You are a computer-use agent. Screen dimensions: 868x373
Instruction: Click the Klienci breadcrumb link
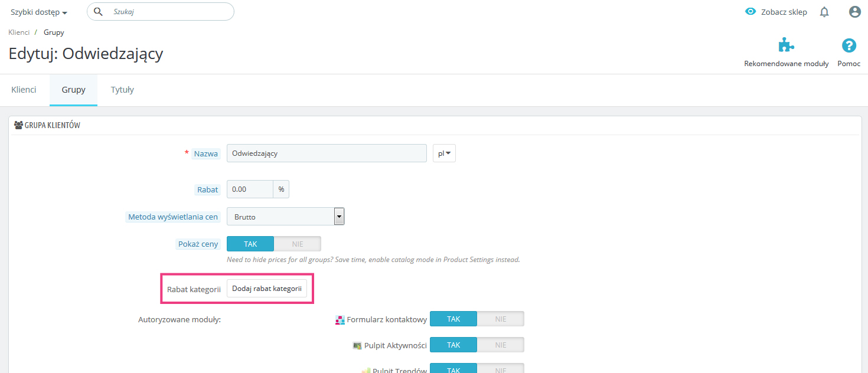19,32
